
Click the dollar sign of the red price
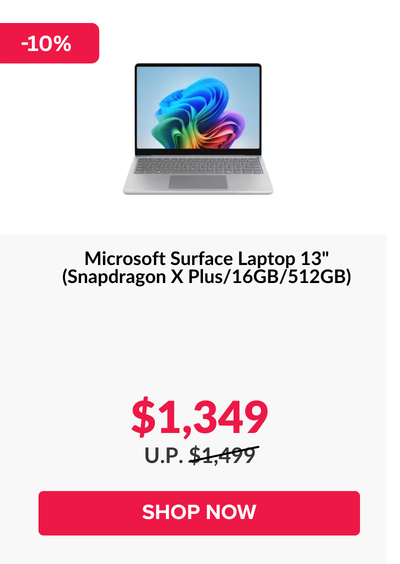click(x=143, y=418)
